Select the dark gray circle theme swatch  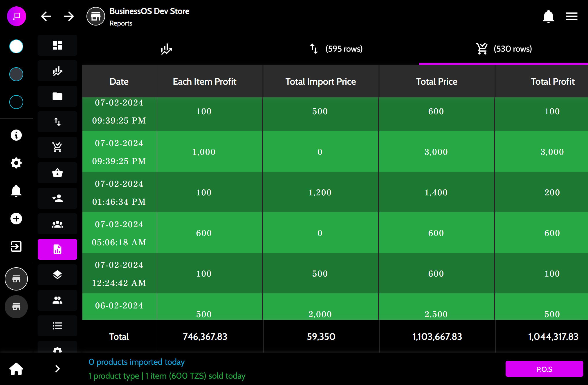coord(16,74)
